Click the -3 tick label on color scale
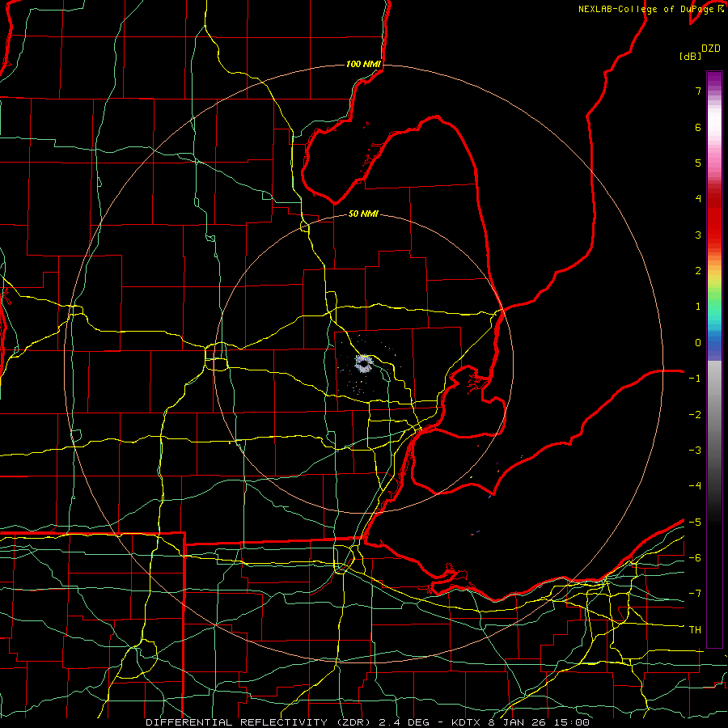728x728 pixels. [695, 451]
